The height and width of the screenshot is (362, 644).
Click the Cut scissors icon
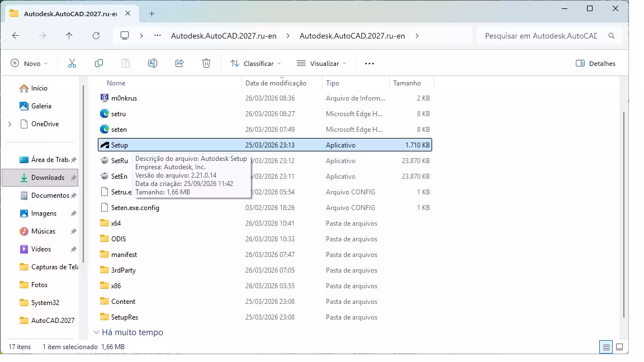click(x=72, y=63)
